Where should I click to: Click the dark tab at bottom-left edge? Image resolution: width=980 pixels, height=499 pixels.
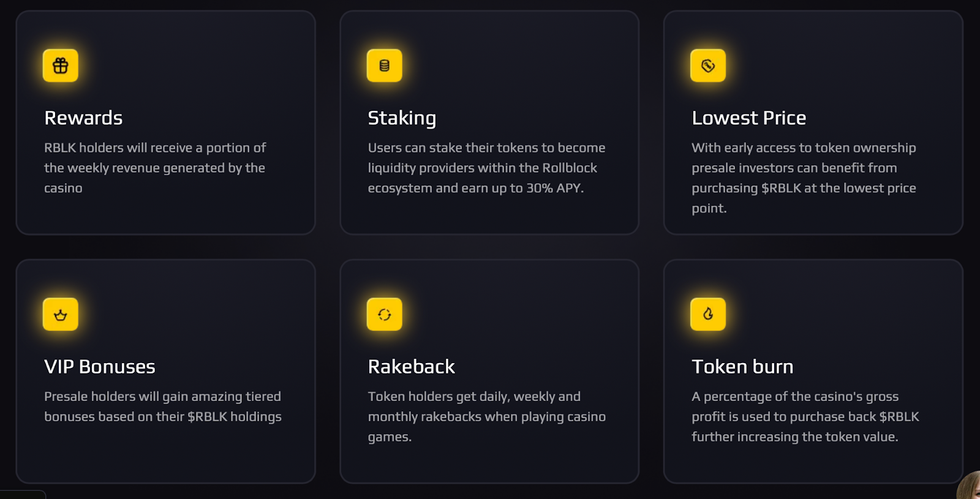[x=23, y=495]
